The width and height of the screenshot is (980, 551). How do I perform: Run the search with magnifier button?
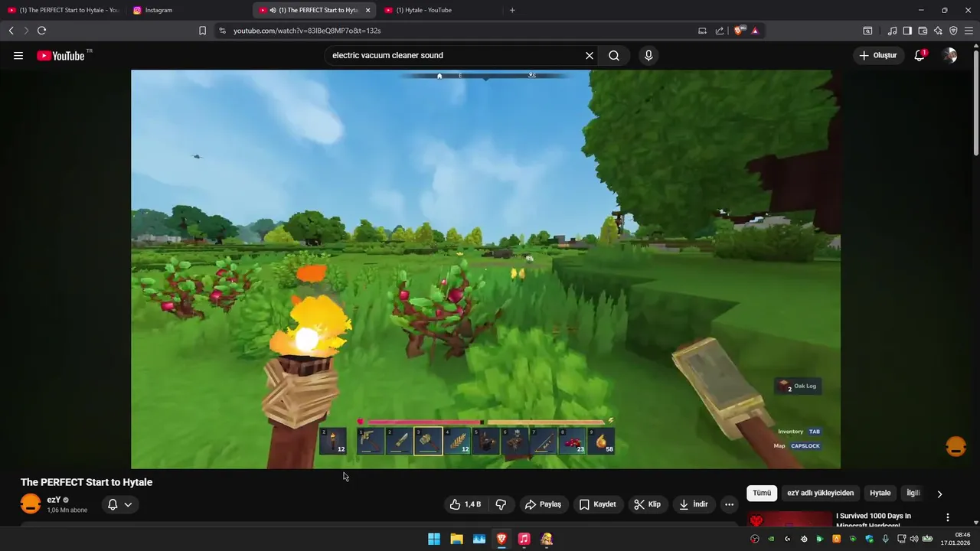pyautogui.click(x=614, y=56)
